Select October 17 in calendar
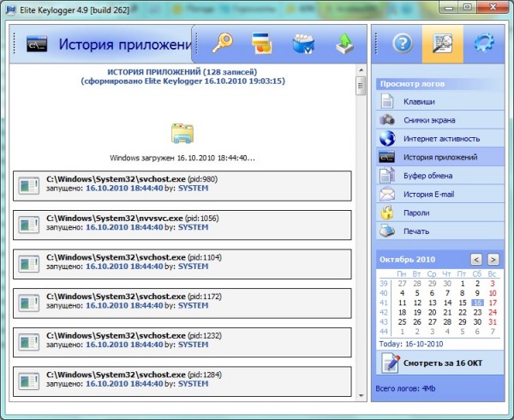Screen dimensions: 514x420 (493, 303)
